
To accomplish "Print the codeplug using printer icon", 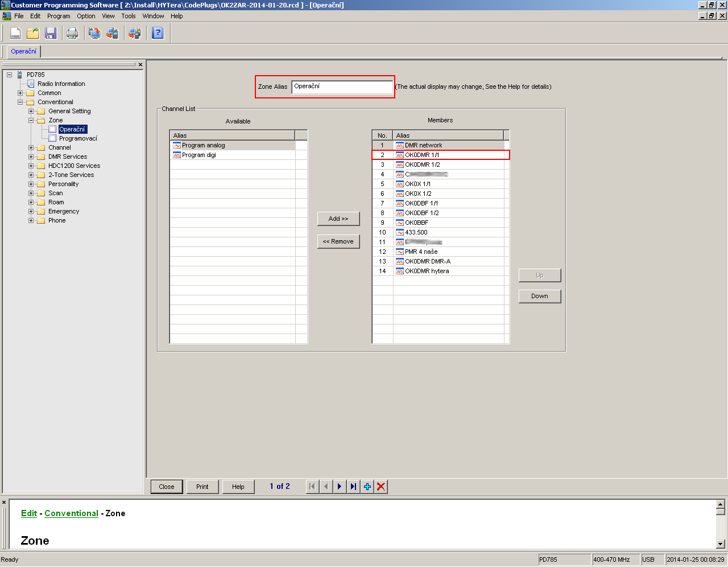I will (72, 33).
